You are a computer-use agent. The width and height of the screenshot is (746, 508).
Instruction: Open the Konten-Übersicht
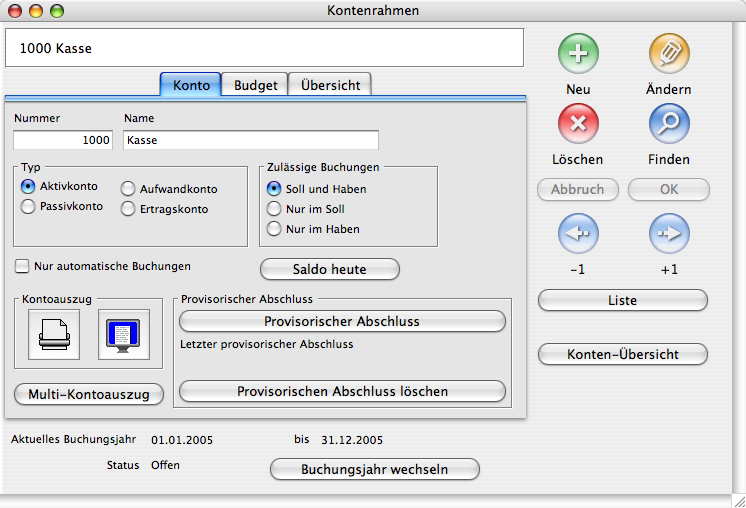pos(622,355)
